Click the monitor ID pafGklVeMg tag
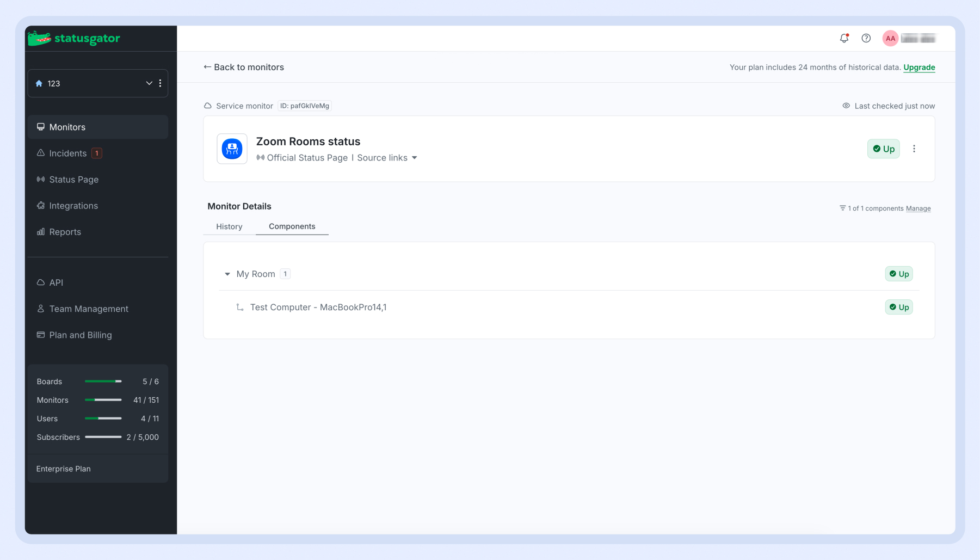 pyautogui.click(x=305, y=106)
